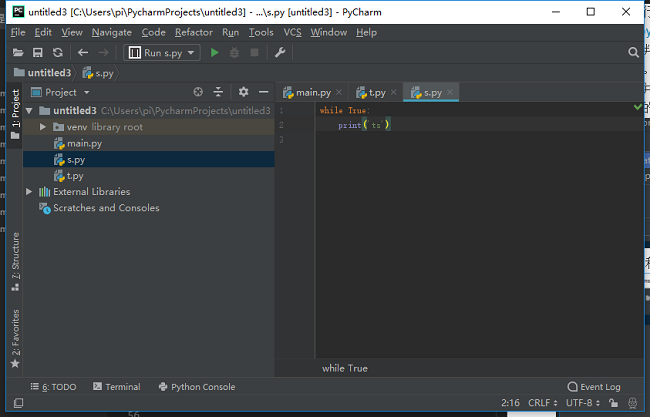Image resolution: width=650 pixels, height=417 pixels.
Task: Expand External Libraries tree node
Action: point(29,192)
